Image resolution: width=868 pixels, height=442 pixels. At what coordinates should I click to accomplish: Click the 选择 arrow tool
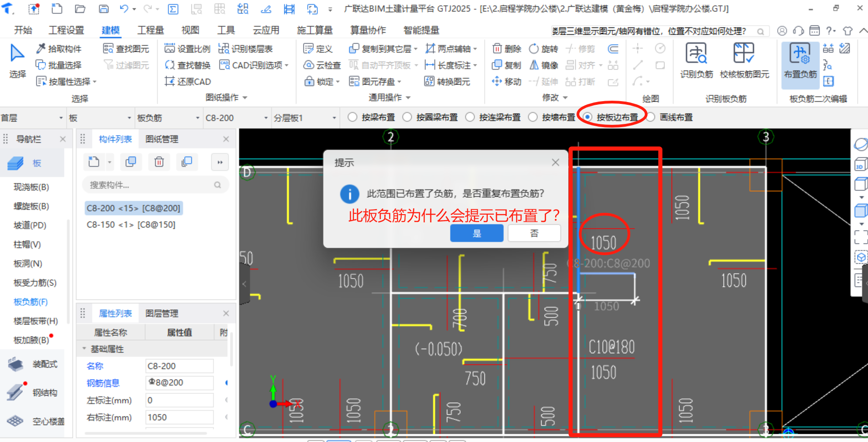point(17,61)
